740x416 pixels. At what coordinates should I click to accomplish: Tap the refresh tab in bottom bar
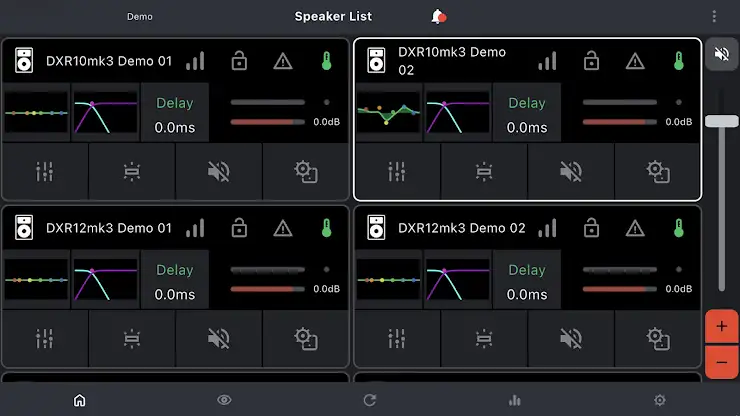pyautogui.click(x=370, y=400)
